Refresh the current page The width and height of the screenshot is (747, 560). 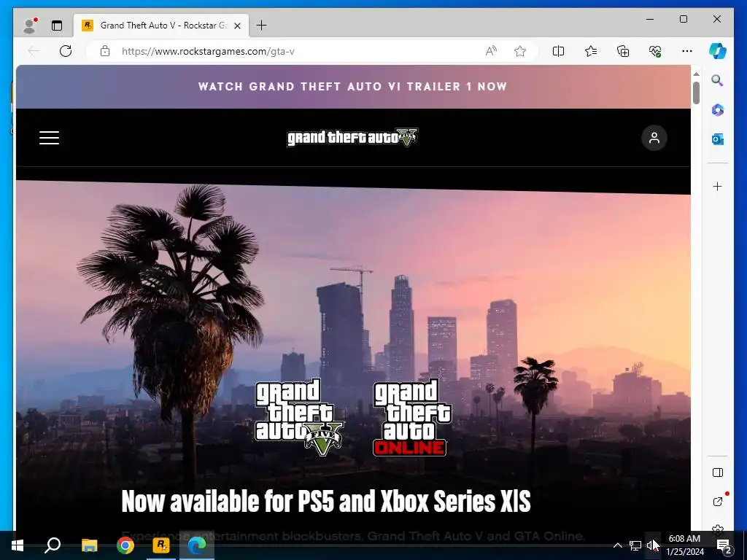tap(66, 51)
